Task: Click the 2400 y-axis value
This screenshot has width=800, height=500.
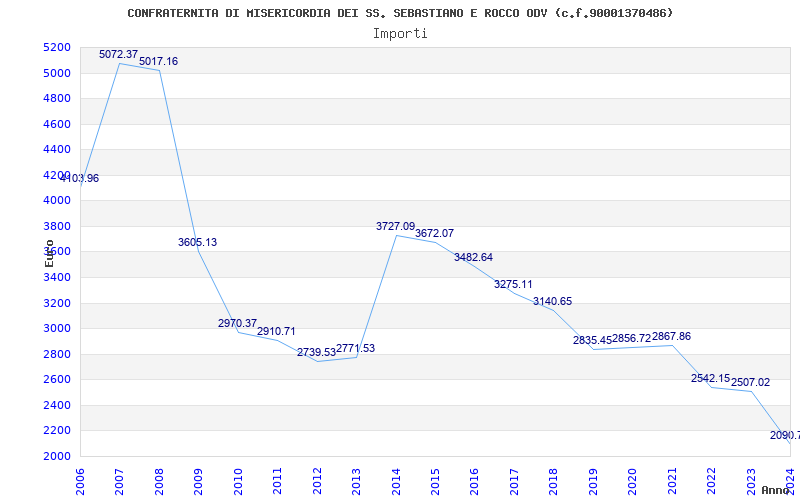Action: point(57,405)
